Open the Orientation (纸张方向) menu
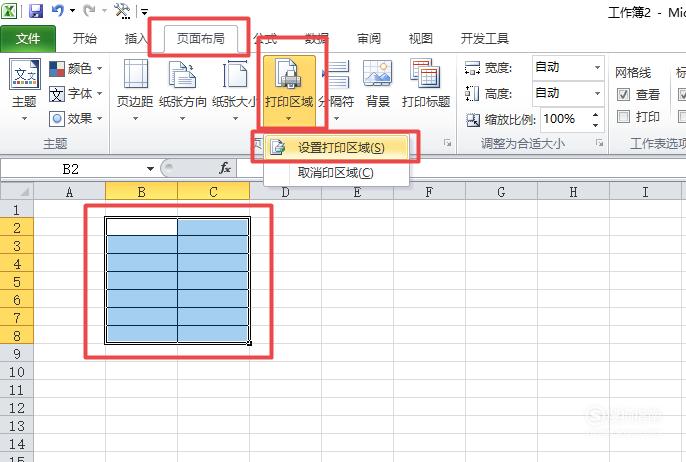 182,90
